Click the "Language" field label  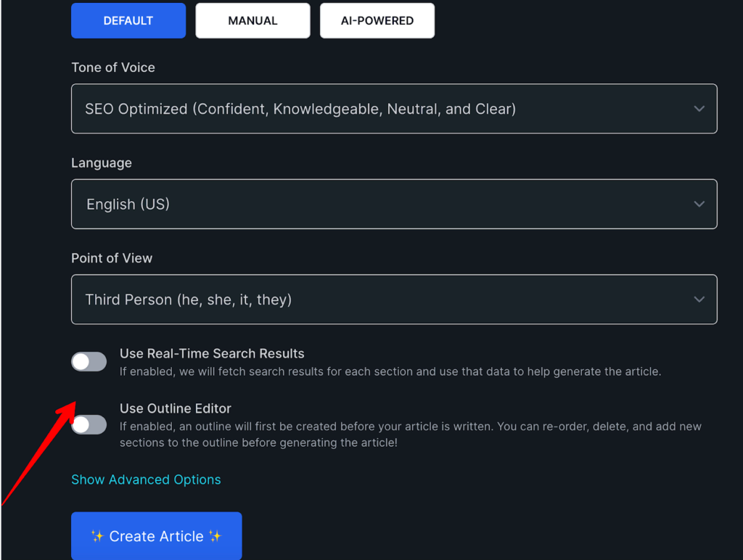102,162
